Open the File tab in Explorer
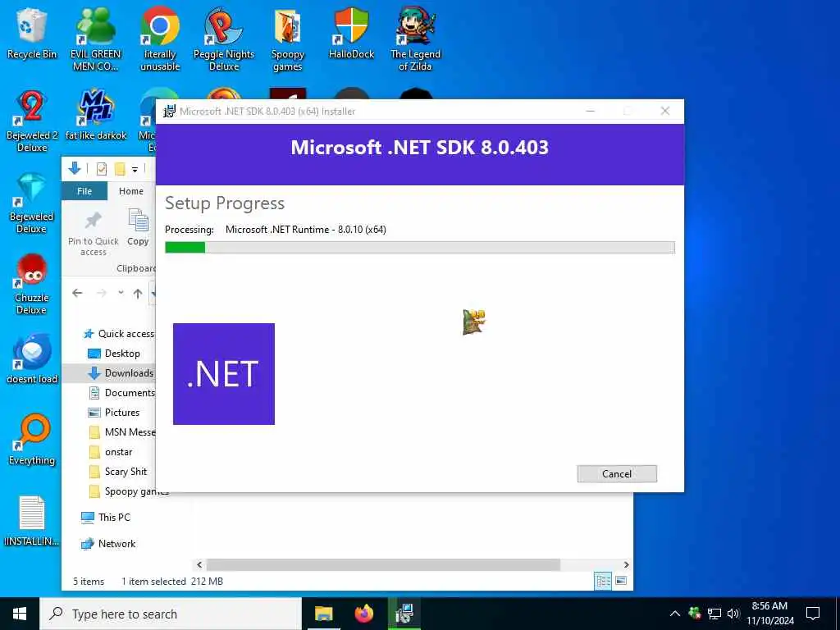 [x=84, y=191]
